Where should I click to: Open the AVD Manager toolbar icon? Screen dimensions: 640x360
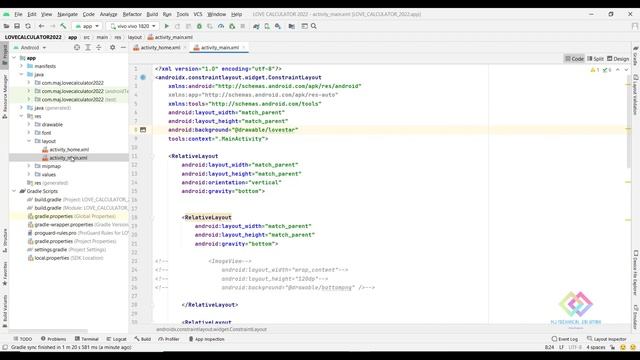[267, 26]
